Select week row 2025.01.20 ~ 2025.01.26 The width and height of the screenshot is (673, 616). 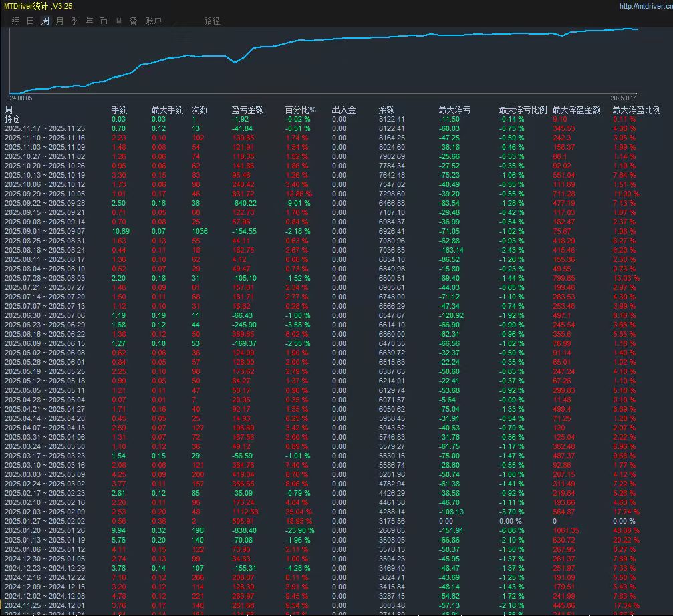coord(45,530)
